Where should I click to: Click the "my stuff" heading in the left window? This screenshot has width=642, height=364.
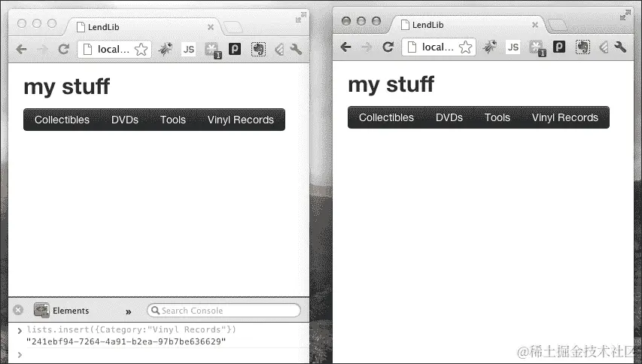pos(67,87)
